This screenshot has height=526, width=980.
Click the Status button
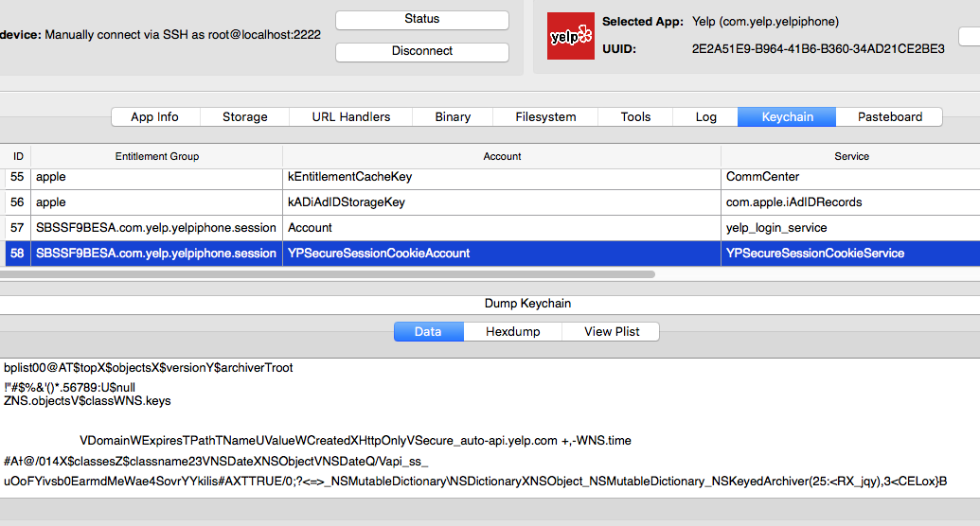pyautogui.click(x=422, y=19)
